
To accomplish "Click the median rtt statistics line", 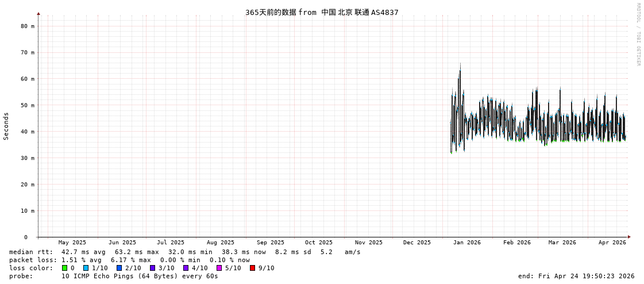I will (185, 252).
